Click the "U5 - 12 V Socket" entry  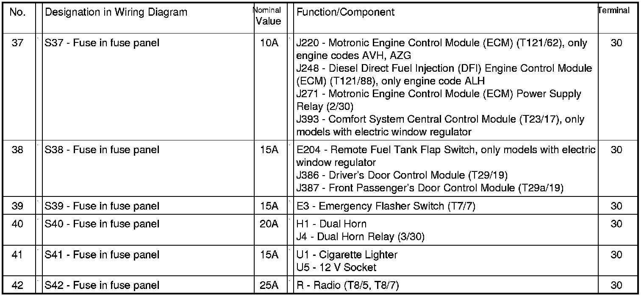click(x=336, y=268)
